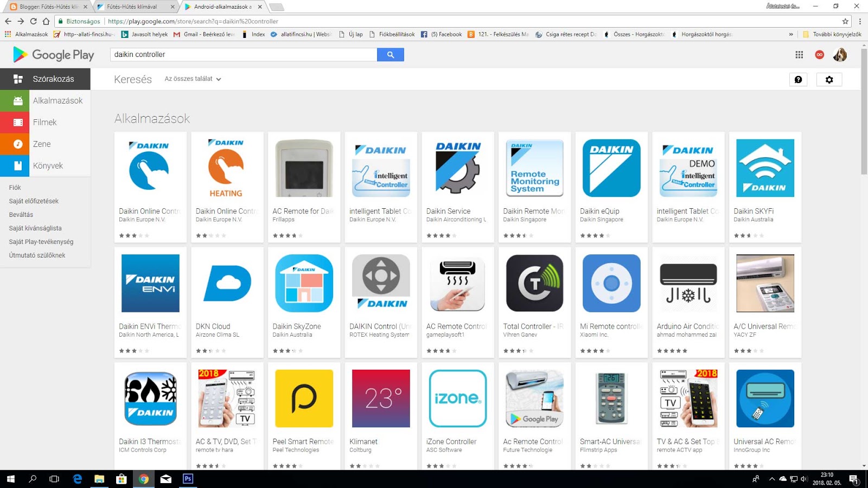Open Daikin Remote Monitoring System icon

click(x=535, y=168)
